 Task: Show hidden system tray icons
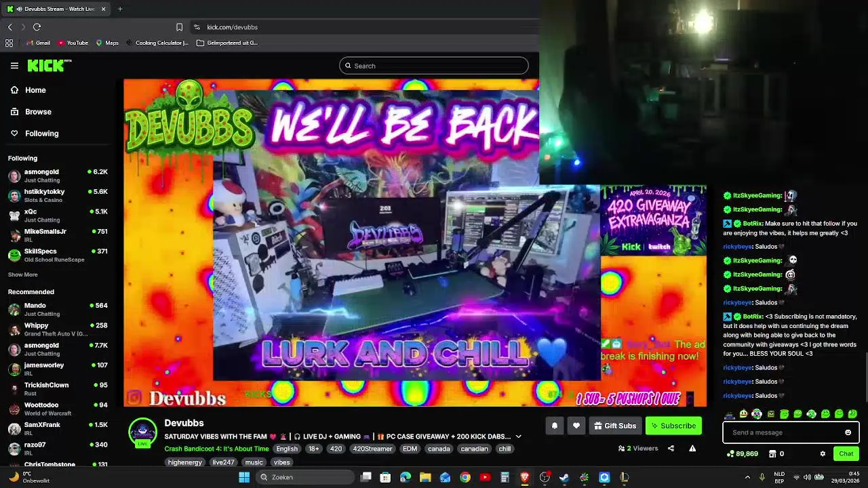(x=747, y=477)
